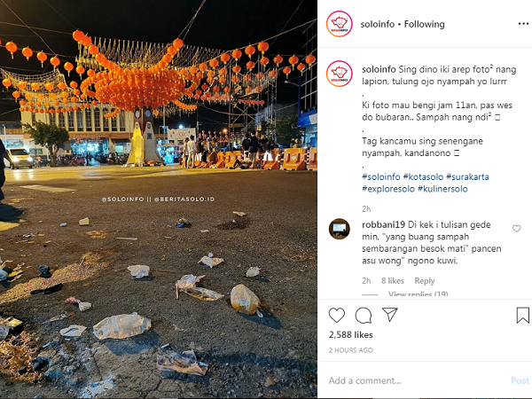Expand View replies (19) under comment
Image resolution: width=532 pixels, height=399 pixels.
(x=418, y=293)
